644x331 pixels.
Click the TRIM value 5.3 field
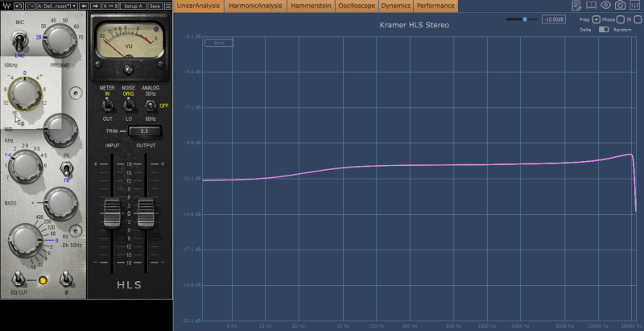tap(145, 131)
